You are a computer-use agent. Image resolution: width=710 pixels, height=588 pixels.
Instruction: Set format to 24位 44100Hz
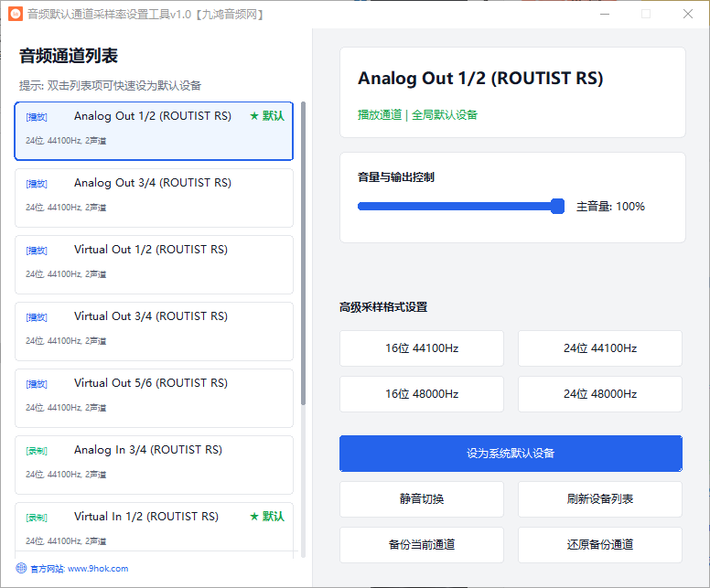pos(600,348)
